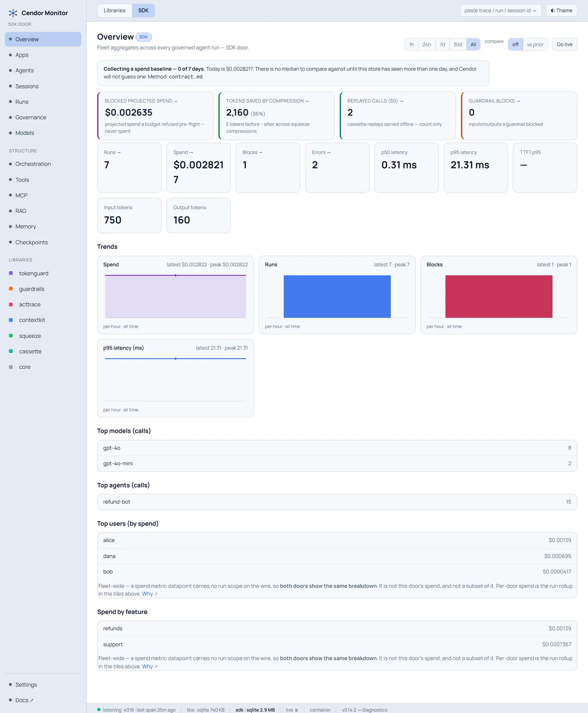Viewport: 588px width, 713px height.
Task: Open the Guardrail Blocks card
Action: (x=519, y=116)
